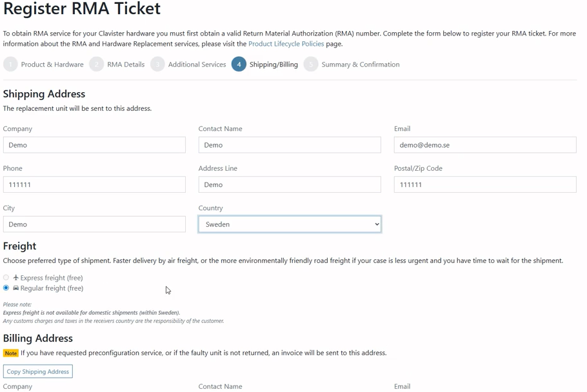Click the shipping City input field
The image size is (587, 392).
(x=94, y=224)
